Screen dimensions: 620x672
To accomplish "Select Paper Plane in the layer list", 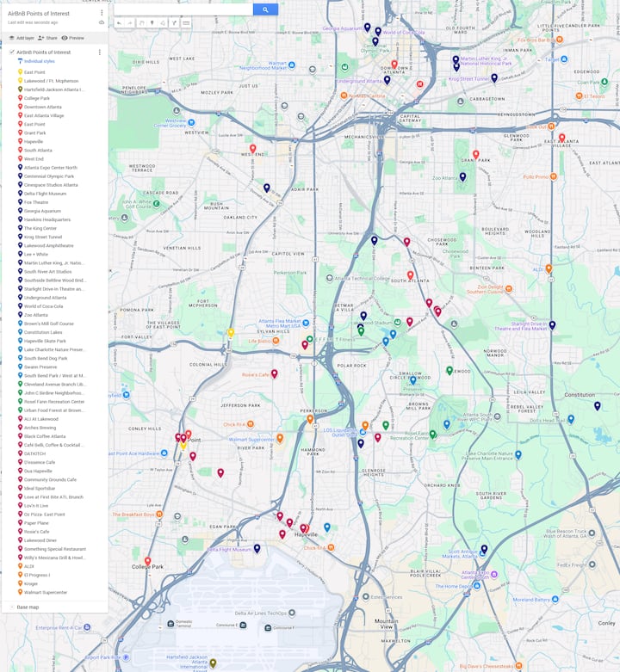I will coord(36,523).
